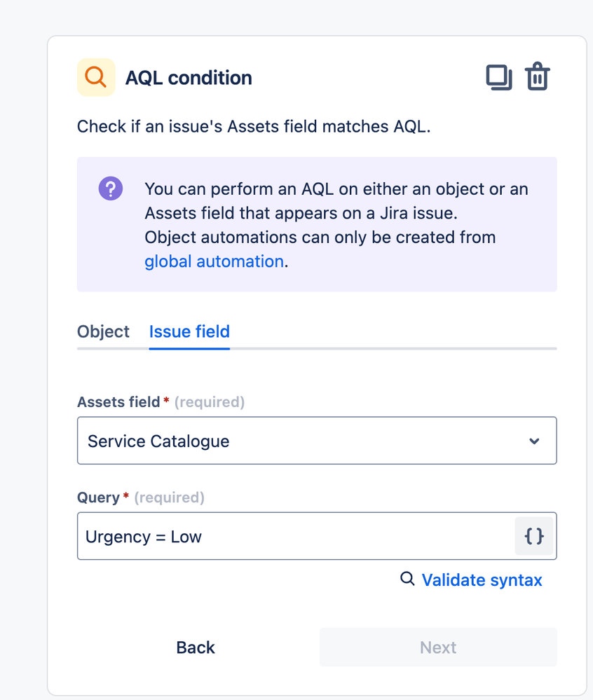This screenshot has width=593, height=700.
Task: Switch to the Object tab
Action: pyautogui.click(x=103, y=331)
